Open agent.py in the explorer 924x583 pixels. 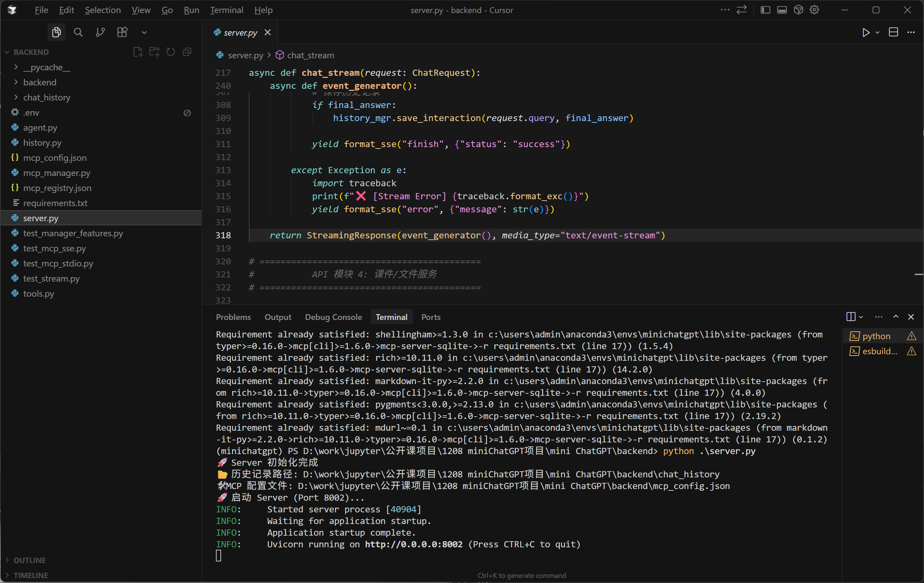101,128
